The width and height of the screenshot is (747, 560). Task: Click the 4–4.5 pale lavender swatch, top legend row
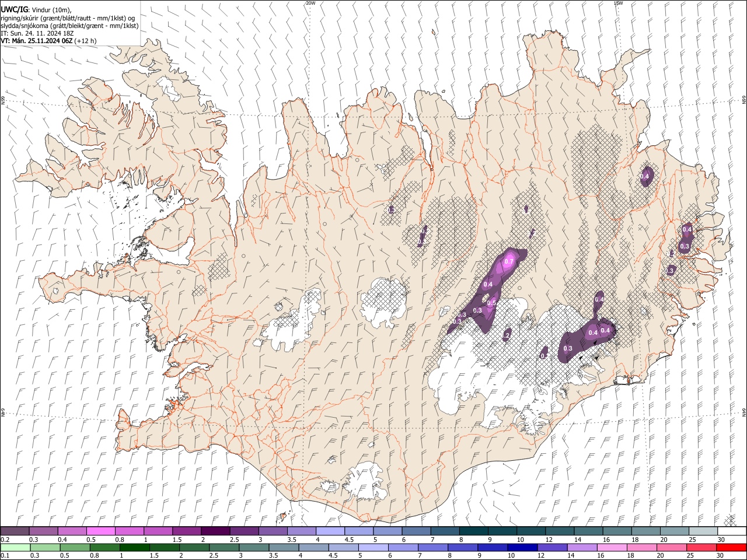tap(329, 531)
